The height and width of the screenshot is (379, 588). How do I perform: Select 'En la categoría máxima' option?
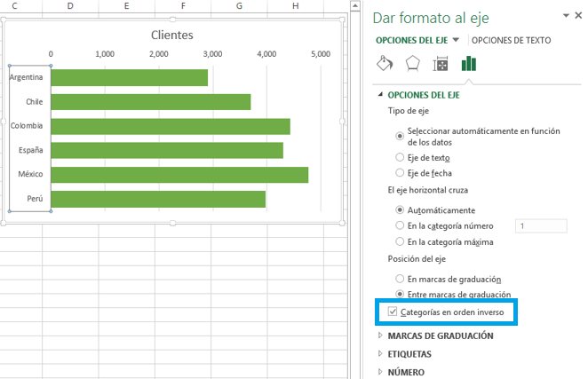coord(400,241)
